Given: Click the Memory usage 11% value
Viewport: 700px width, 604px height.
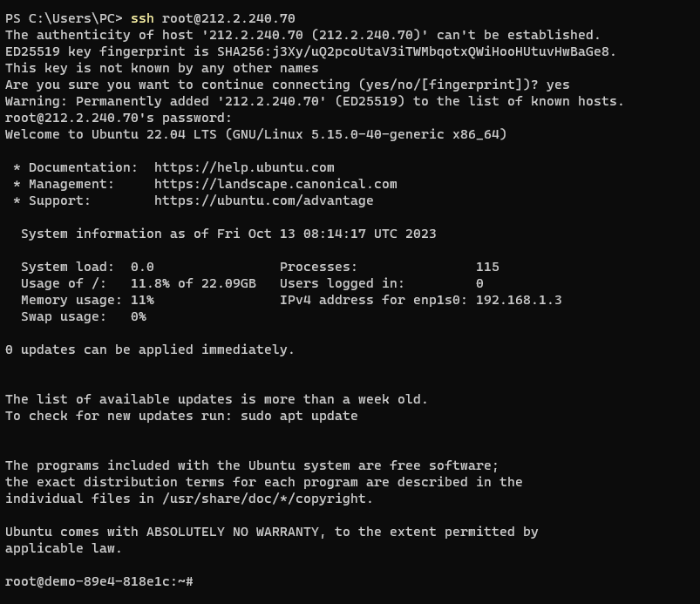Looking at the screenshot, I should (x=142, y=300).
